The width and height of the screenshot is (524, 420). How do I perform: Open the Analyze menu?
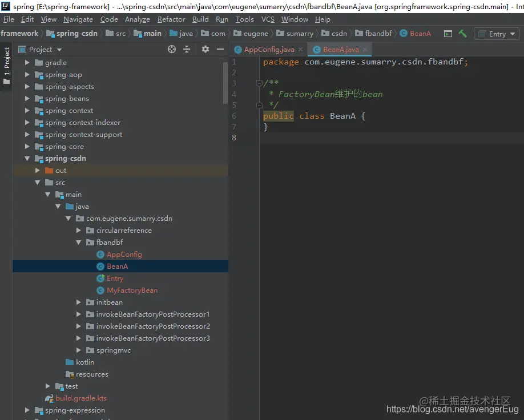pos(138,19)
